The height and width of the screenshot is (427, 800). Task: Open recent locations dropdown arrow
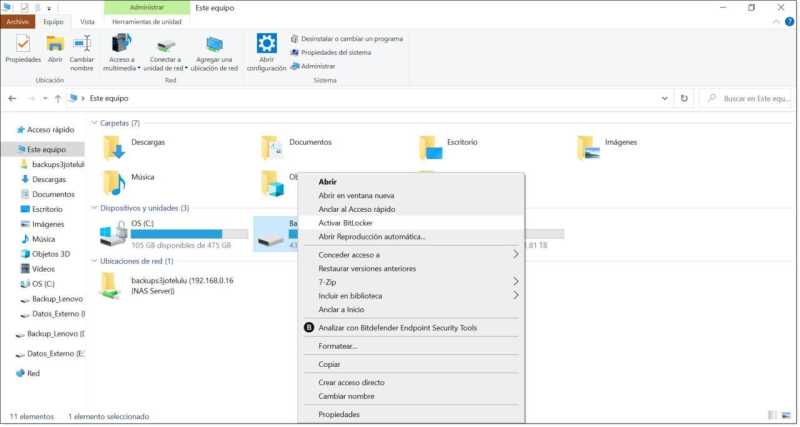pyautogui.click(x=45, y=98)
